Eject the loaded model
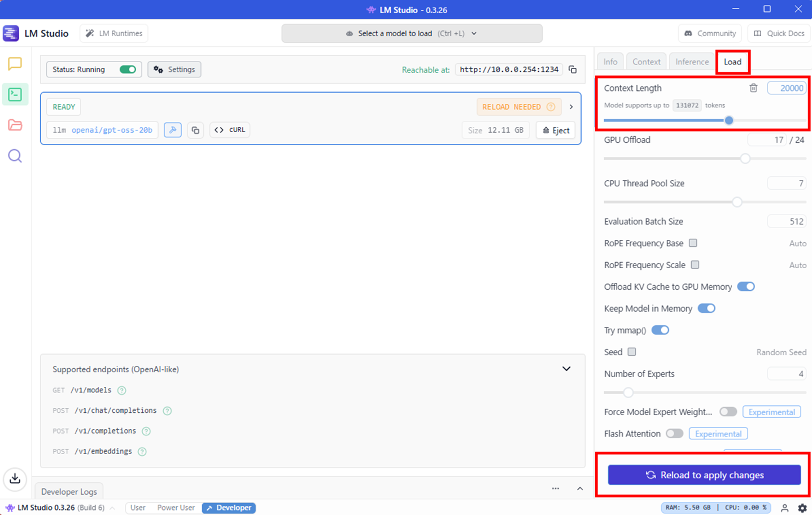The image size is (812, 515). point(556,130)
